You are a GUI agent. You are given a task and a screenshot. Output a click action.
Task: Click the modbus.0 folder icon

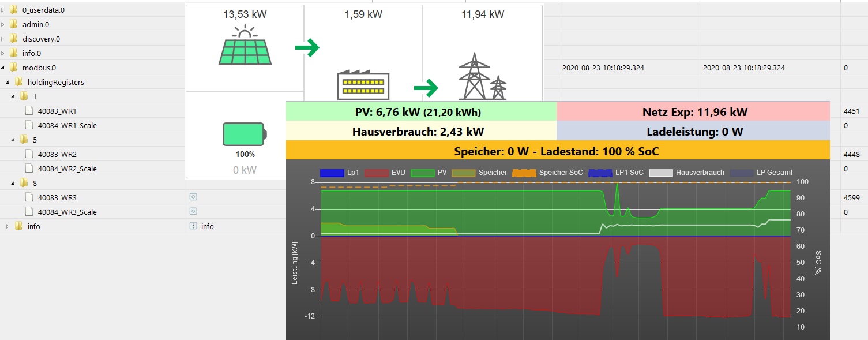pyautogui.click(x=14, y=68)
